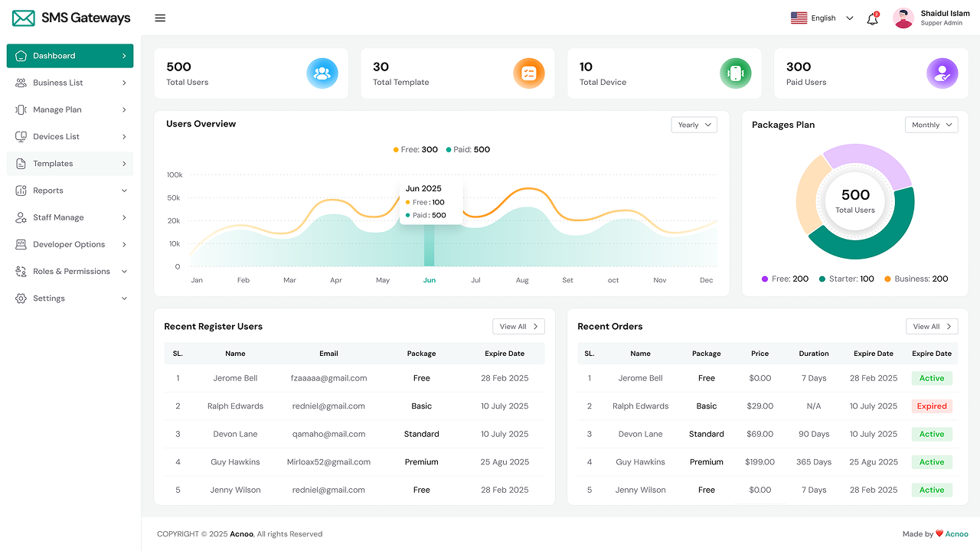The image size is (980, 551).
Task: Open the notifications bell
Action: 872,18
